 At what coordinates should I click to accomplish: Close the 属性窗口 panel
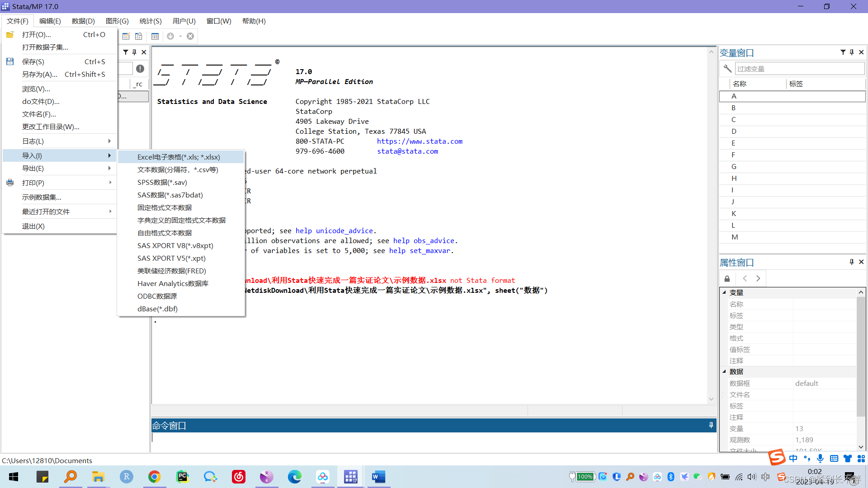(x=861, y=262)
